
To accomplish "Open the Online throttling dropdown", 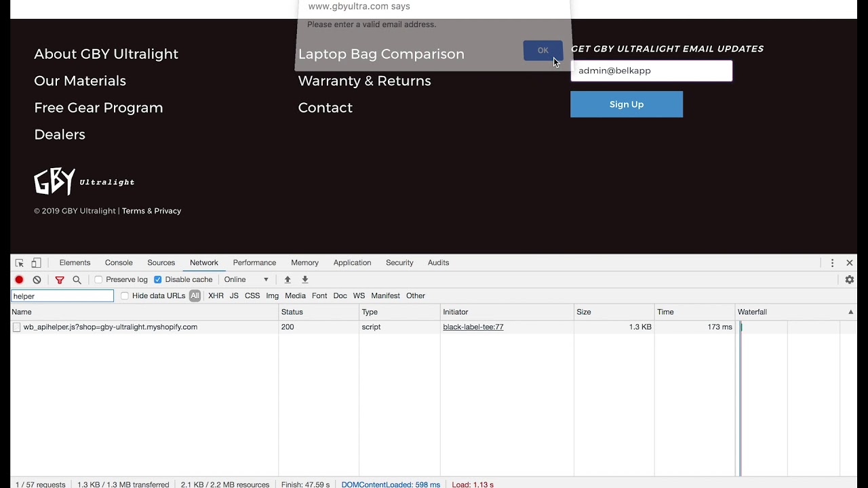I will click(247, 279).
